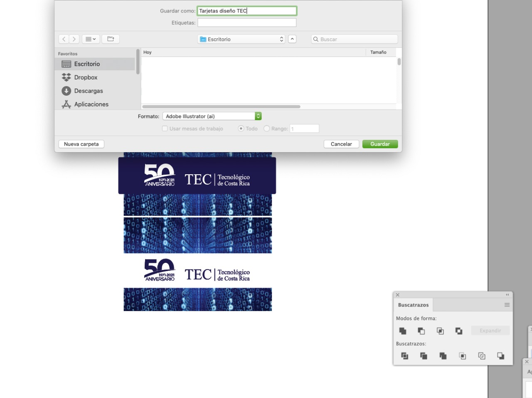Click the Merge pathfinder icon
Viewport: 532px width, 398px height.
point(443,356)
